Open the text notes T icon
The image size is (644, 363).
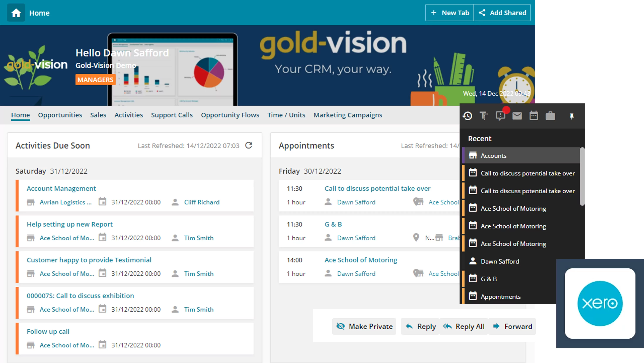pyautogui.click(x=483, y=116)
